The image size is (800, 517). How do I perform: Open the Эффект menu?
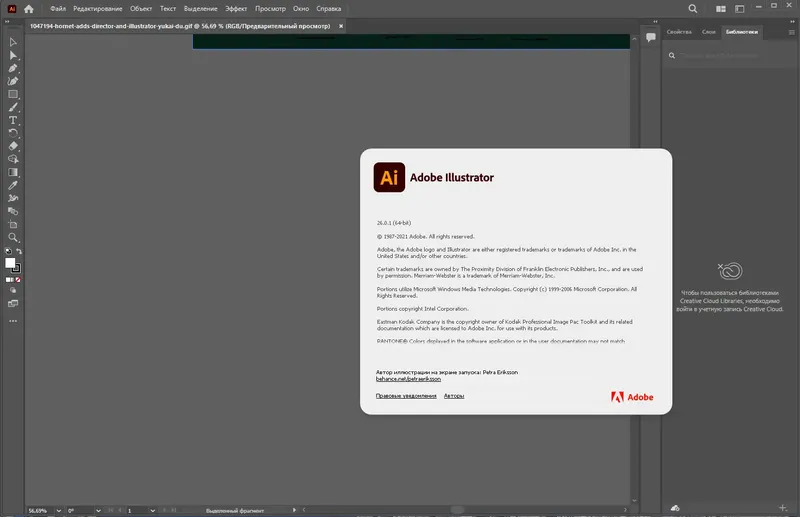coord(236,9)
